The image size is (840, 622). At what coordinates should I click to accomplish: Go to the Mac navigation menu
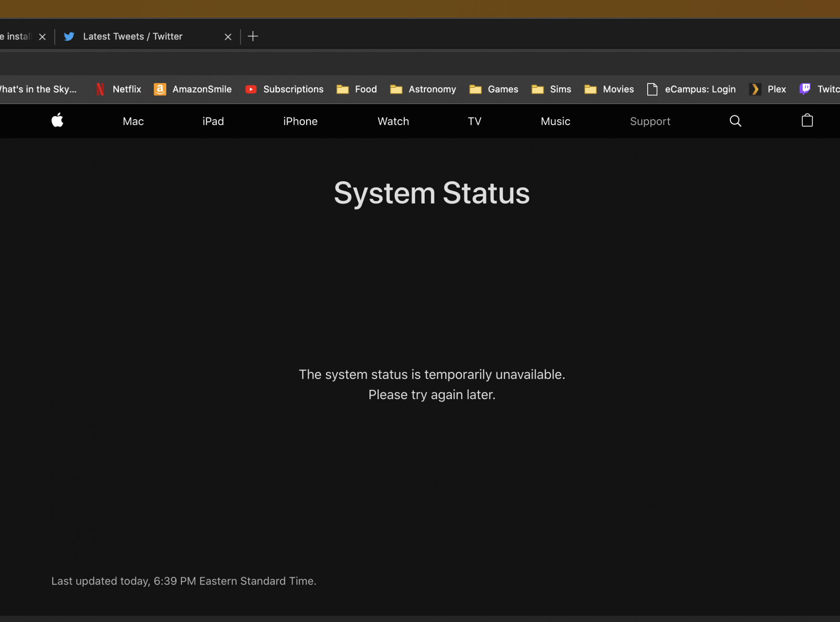point(133,121)
